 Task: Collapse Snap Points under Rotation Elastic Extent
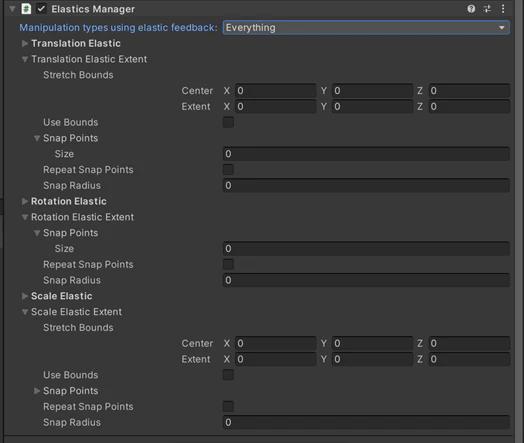(x=37, y=233)
